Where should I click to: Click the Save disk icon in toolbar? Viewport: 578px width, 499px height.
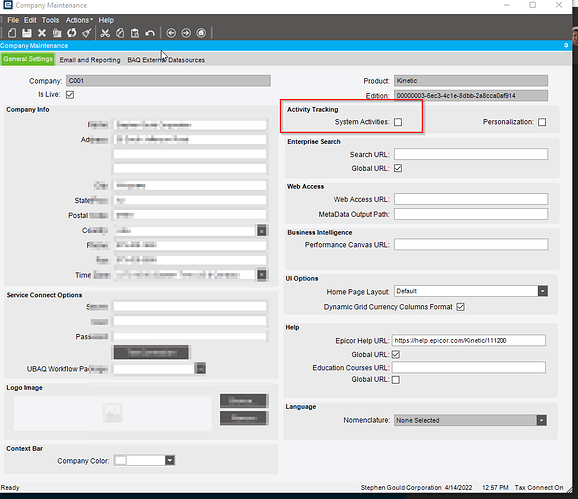(27, 33)
